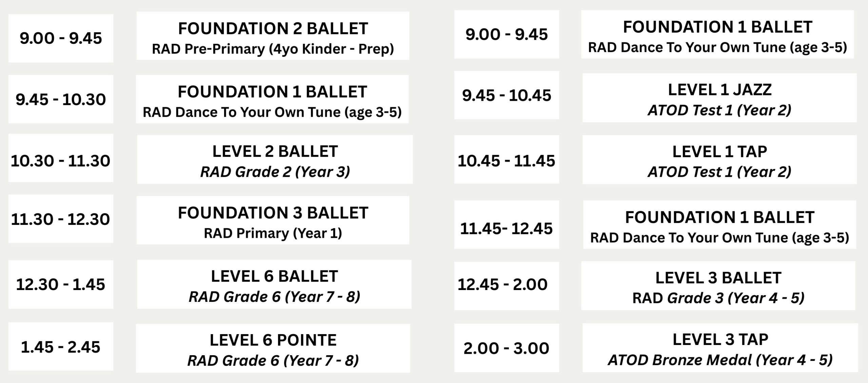Click the Level 3 Tap Bronze Medal box
Image resolution: width=868 pixels, height=383 pixels.
click(x=720, y=348)
